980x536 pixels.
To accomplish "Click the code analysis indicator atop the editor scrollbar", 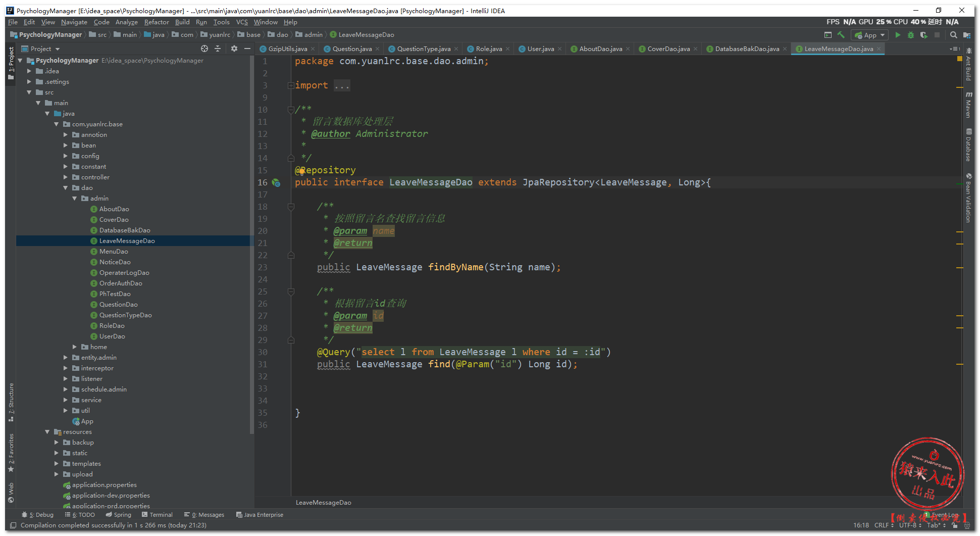I will coord(960,59).
